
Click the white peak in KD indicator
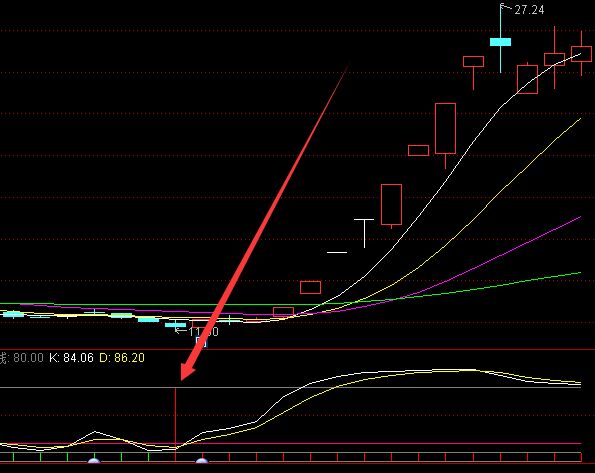click(x=95, y=432)
